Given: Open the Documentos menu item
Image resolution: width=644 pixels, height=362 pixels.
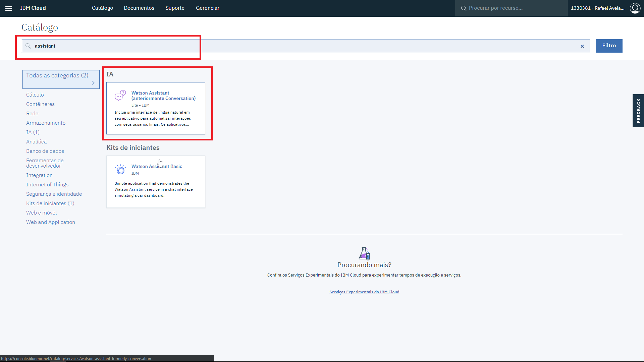Looking at the screenshot, I should point(139,8).
